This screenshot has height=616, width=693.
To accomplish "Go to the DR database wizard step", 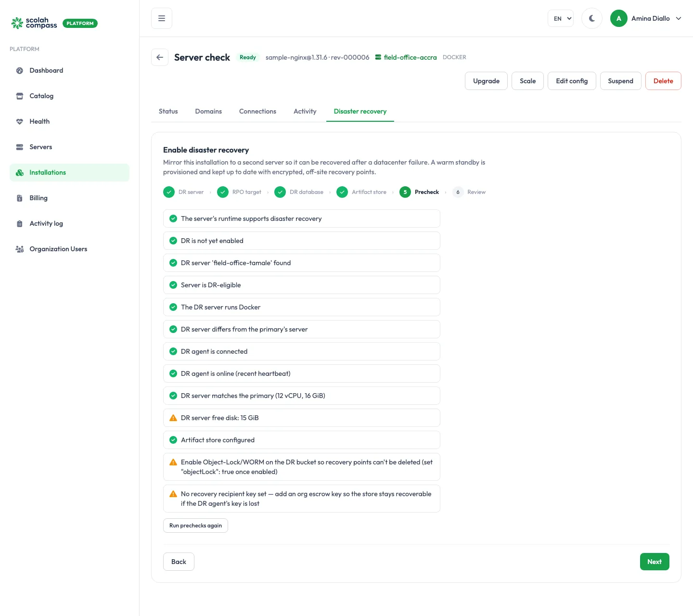I will 299,192.
